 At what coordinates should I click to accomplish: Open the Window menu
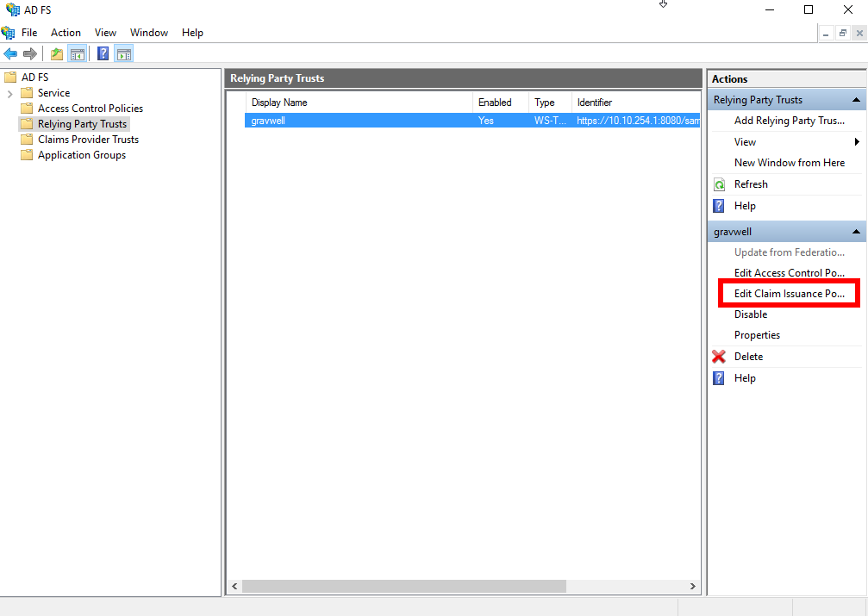click(x=149, y=33)
